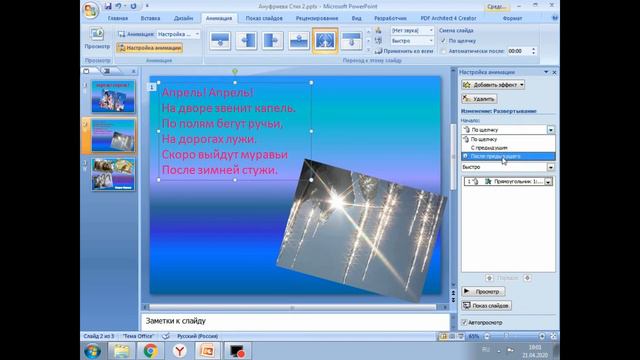
Task: Click the Настройка анимации ribbon button
Action: coord(149,48)
